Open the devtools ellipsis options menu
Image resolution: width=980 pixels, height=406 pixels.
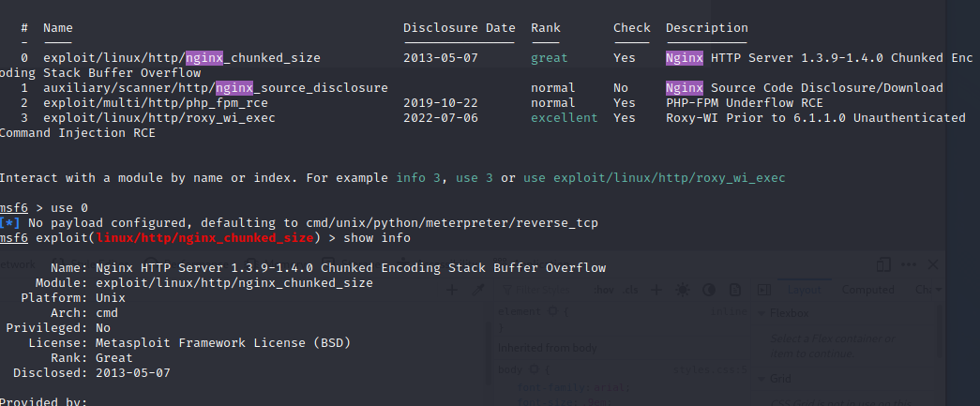(909, 264)
